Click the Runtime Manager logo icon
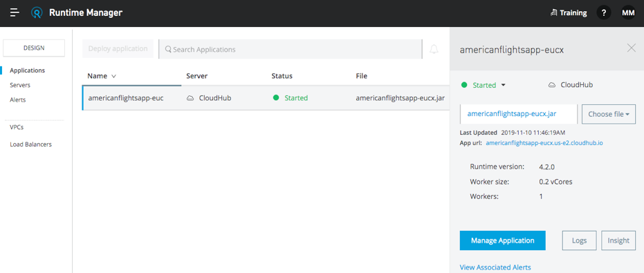The image size is (644, 273). (x=37, y=12)
